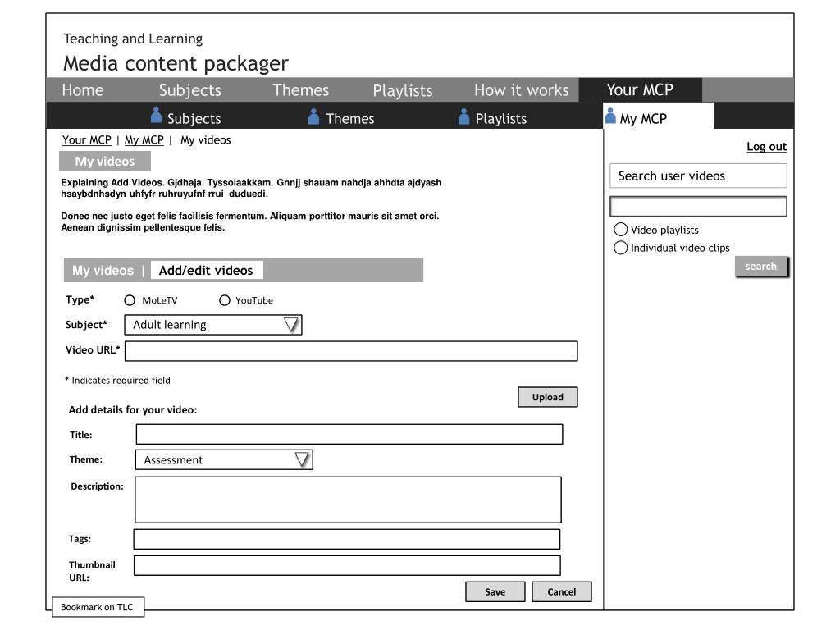Select the YouTube type radio button
Screen dimensions: 840x630
[225, 300]
